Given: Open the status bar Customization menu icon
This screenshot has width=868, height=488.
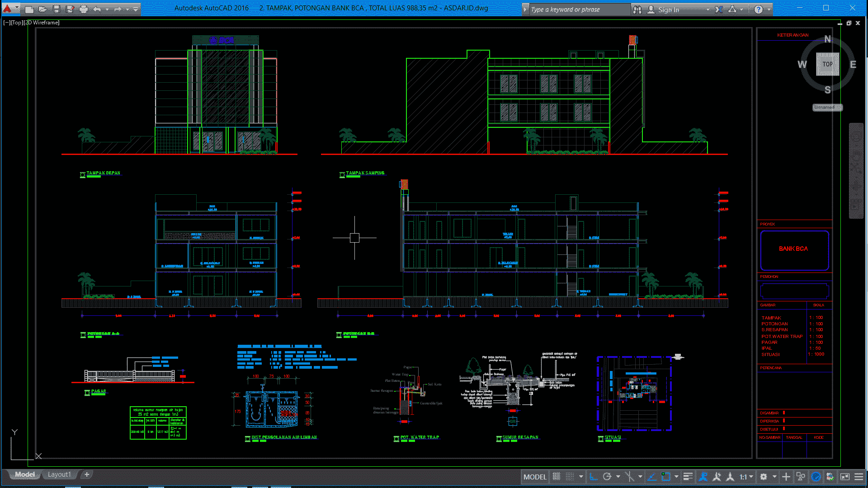Looking at the screenshot, I should (859, 476).
